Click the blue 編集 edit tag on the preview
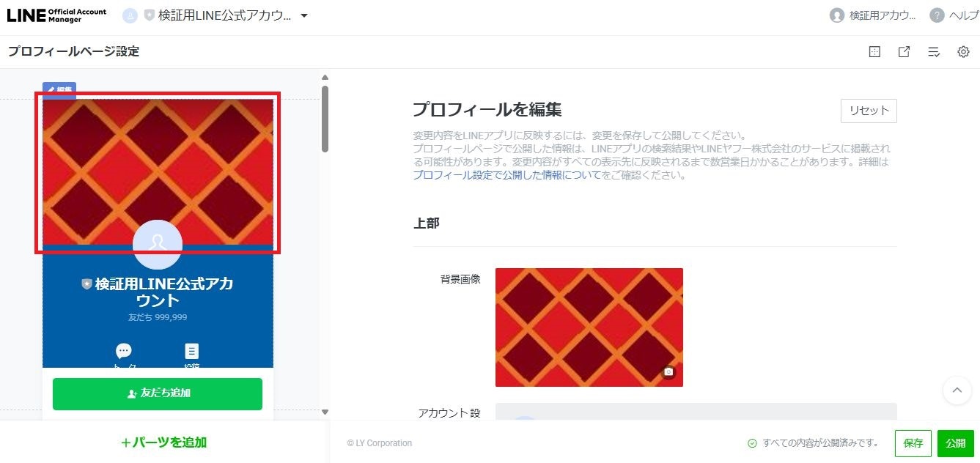This screenshot has width=980, height=463. click(x=59, y=90)
